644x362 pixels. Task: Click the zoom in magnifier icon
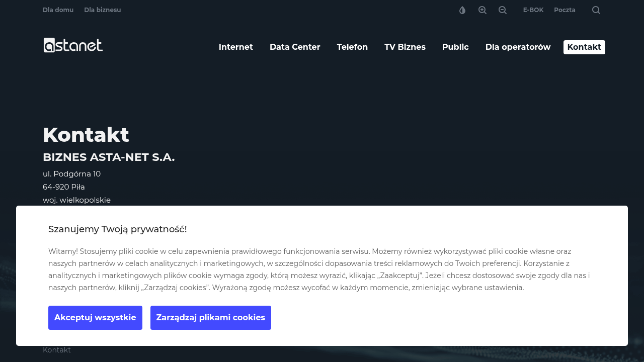pyautogui.click(x=482, y=10)
